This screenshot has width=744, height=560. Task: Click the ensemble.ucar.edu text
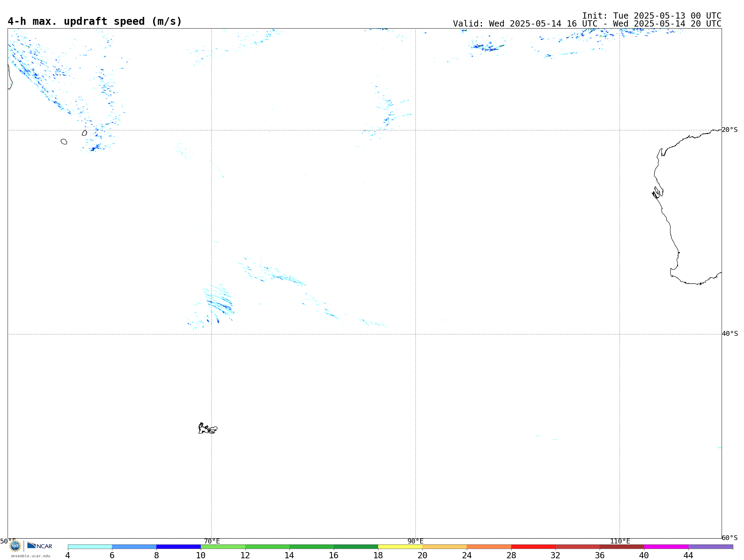[x=31, y=556]
